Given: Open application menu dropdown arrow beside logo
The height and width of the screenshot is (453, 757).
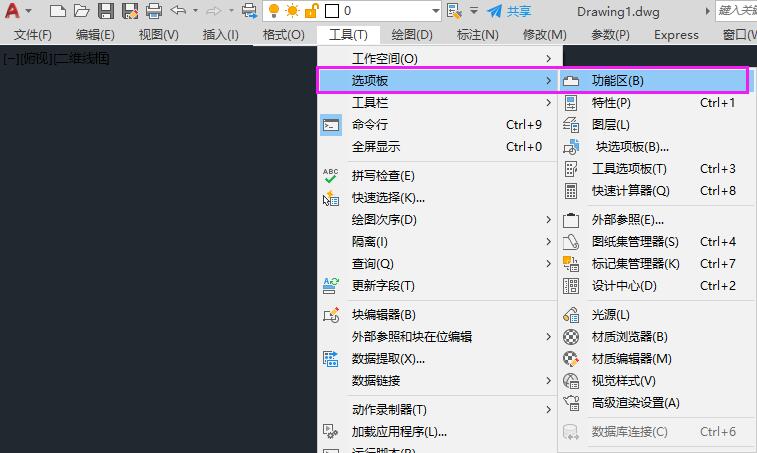Looking at the screenshot, I should click(x=28, y=10).
